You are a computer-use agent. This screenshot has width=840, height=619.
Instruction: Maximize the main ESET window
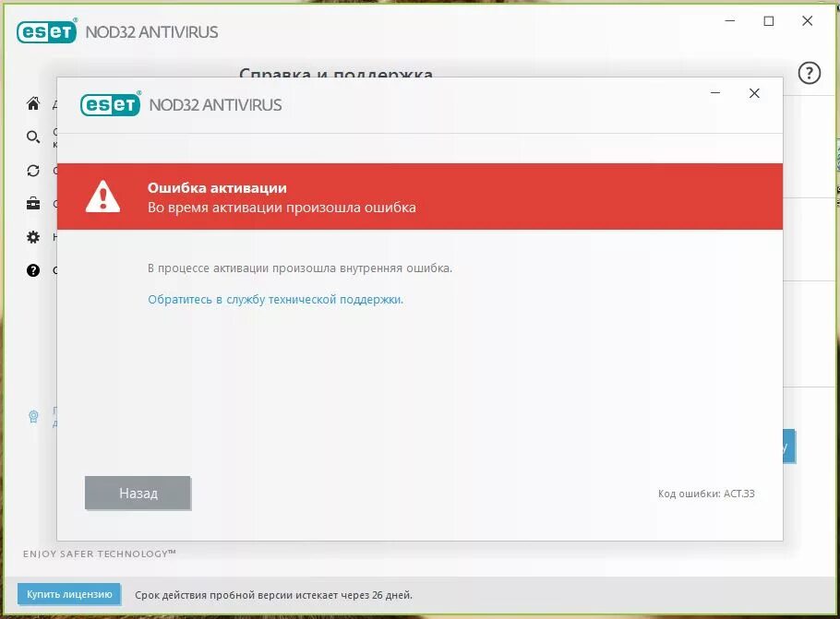coord(769,21)
